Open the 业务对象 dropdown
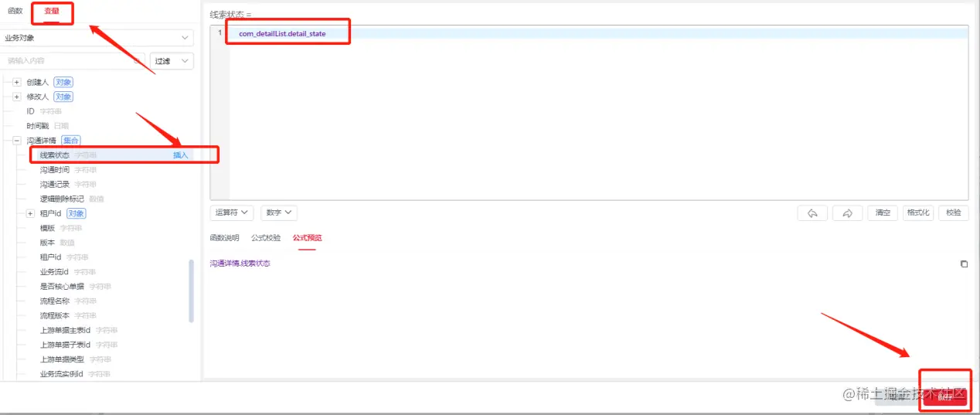980x415 pixels. click(97, 38)
